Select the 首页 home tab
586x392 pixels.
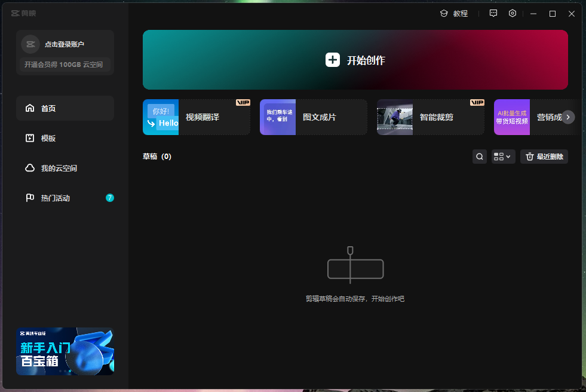tap(65, 108)
